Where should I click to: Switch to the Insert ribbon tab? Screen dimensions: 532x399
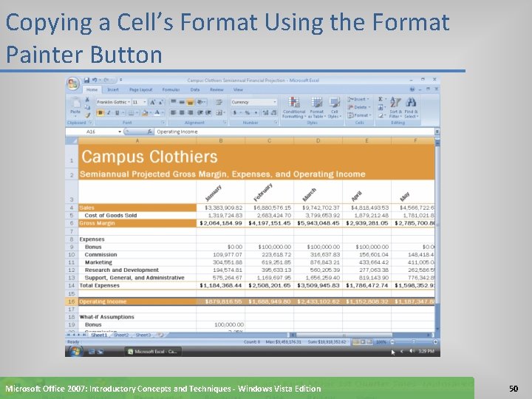113,90
